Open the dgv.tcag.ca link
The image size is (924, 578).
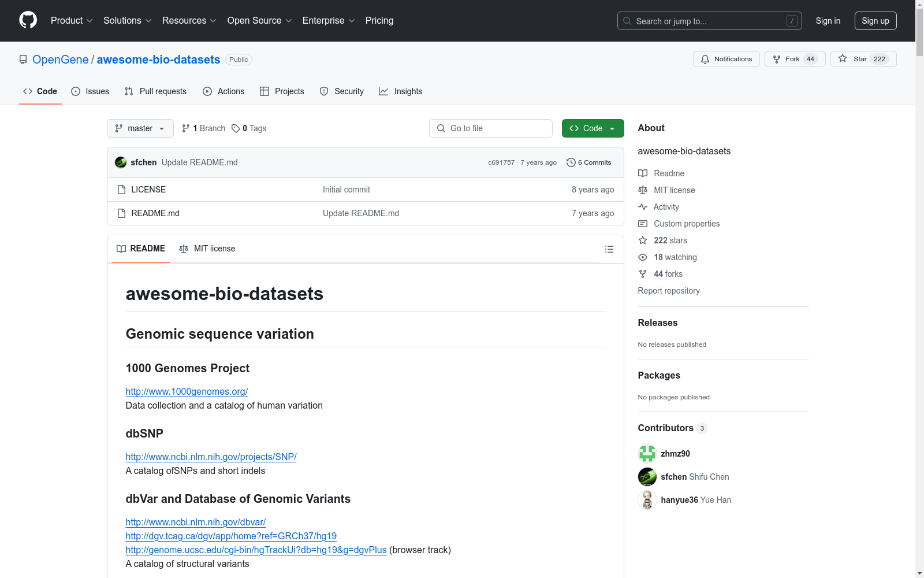(231, 536)
